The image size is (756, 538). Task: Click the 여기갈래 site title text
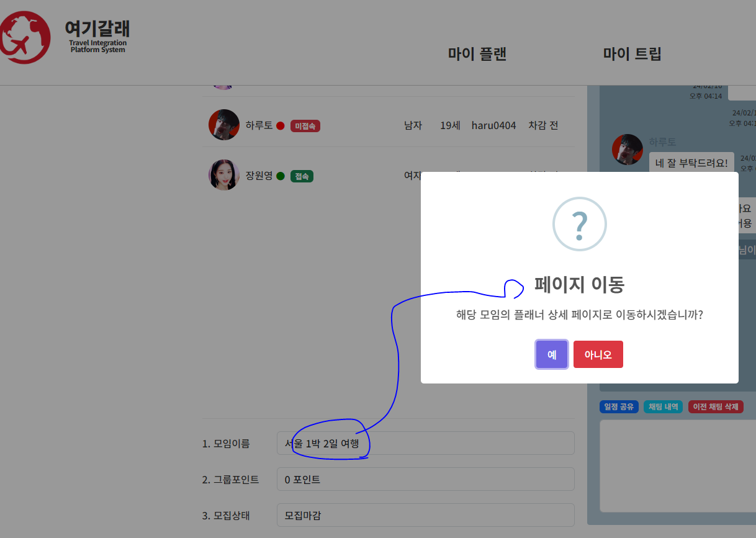coord(97,28)
